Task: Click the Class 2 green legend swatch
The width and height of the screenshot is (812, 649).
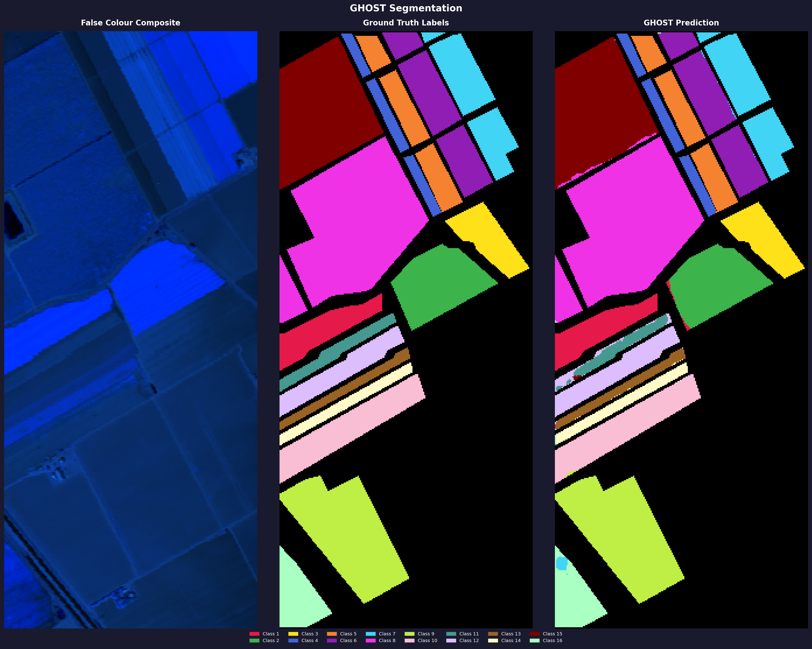Action: tap(254, 640)
